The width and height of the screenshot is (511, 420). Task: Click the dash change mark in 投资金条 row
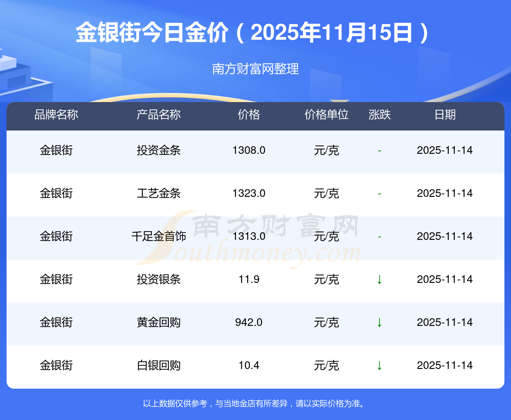380,151
